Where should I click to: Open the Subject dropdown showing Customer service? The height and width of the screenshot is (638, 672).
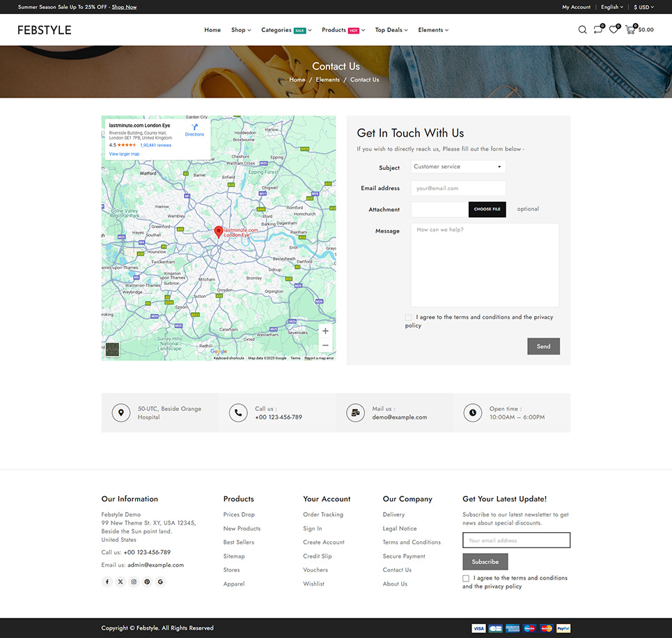(458, 167)
